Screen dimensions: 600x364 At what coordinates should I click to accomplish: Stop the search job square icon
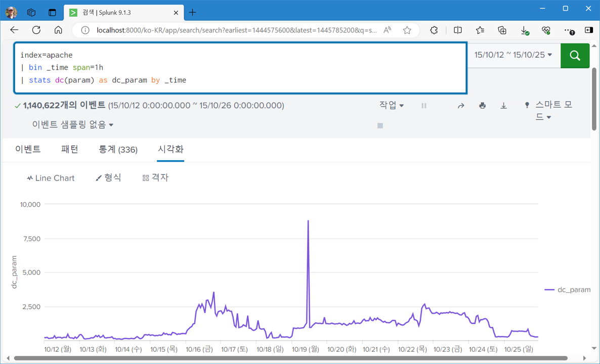point(380,125)
